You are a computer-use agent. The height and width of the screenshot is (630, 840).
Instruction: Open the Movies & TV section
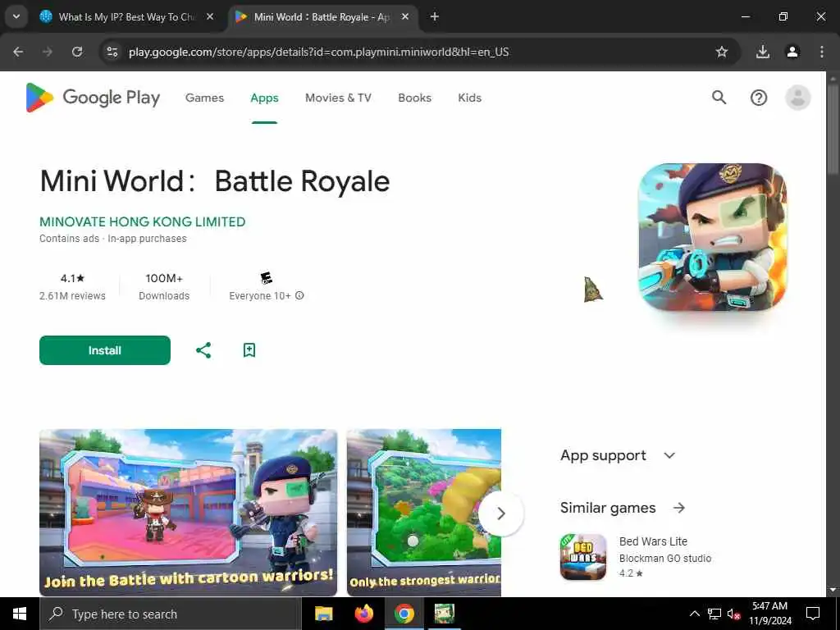point(338,98)
